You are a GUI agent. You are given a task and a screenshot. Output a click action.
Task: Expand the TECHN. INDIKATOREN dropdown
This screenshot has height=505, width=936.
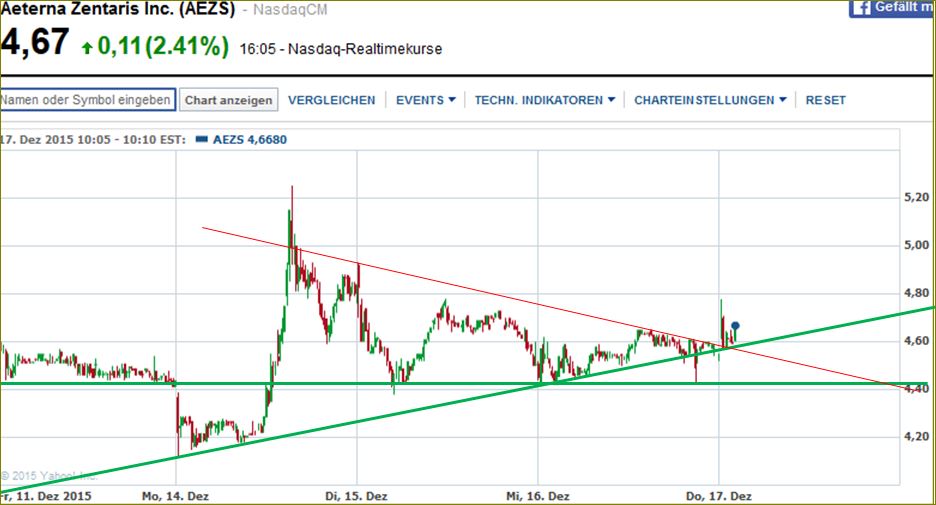click(x=544, y=100)
